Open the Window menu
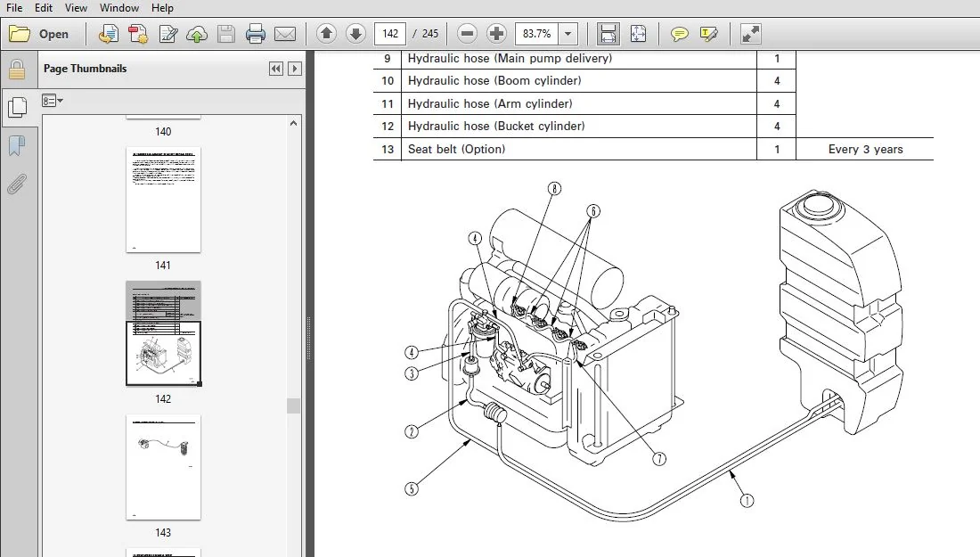 point(119,8)
